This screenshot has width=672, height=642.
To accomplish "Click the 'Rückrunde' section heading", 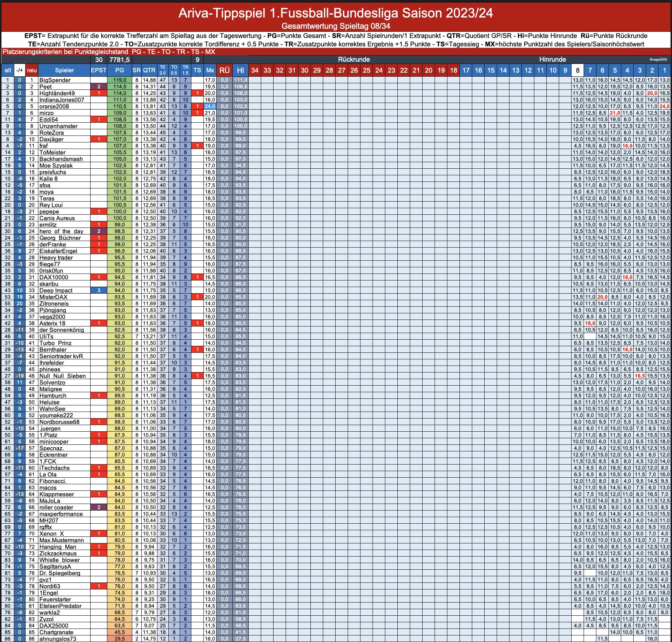I will coord(354,60).
